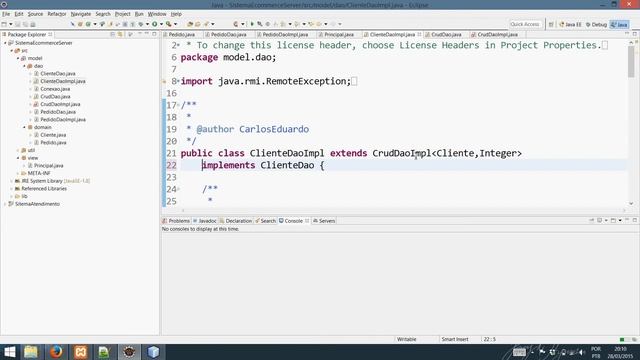Click the Print toolbar icon
Image resolution: width=640 pixels, height=360 pixels.
click(x=33, y=24)
